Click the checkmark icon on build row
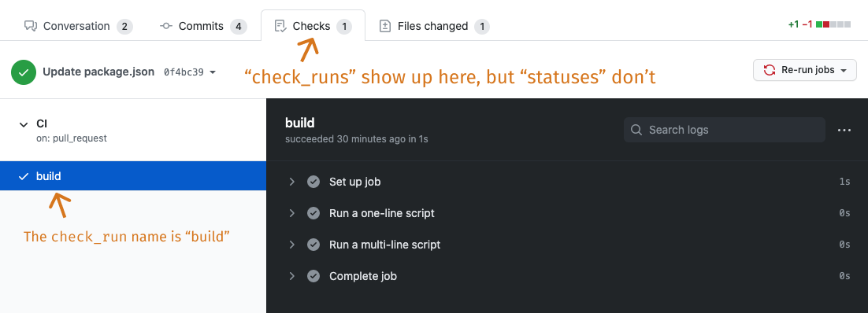 pos(24,176)
